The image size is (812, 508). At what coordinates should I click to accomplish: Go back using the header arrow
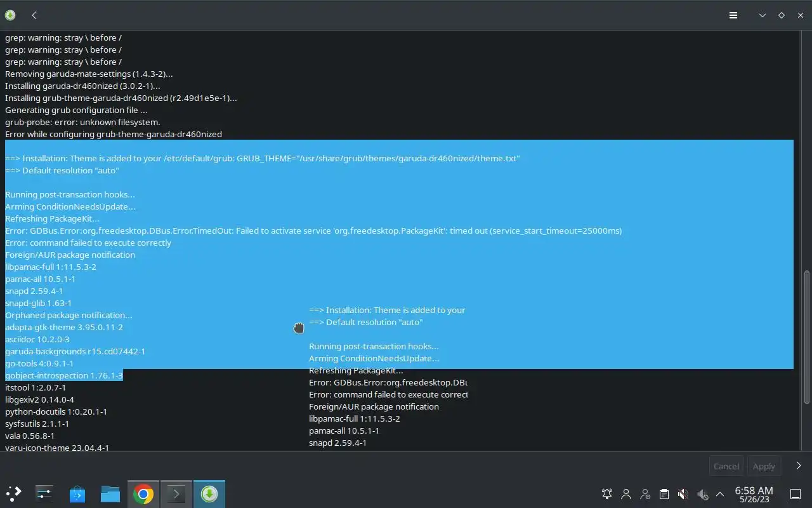click(34, 15)
